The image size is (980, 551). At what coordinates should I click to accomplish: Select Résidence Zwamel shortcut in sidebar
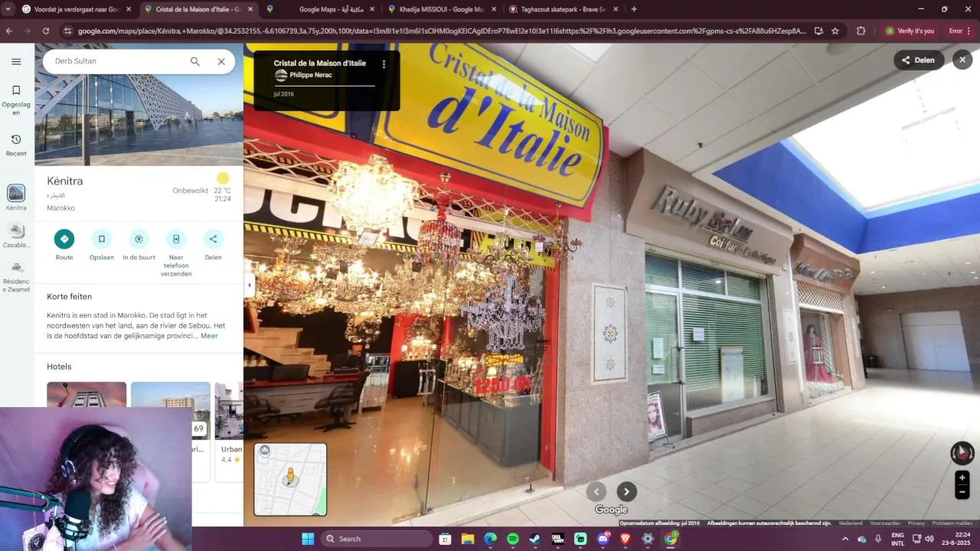pyautogui.click(x=16, y=276)
